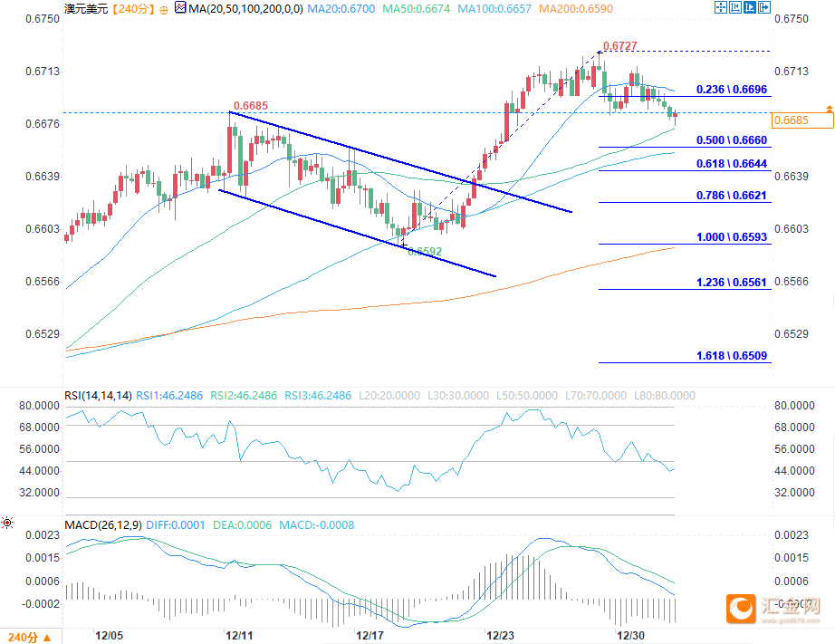The width and height of the screenshot is (835, 644).
Task: Select the 0.618 \ 0.6644 Fibonacci level
Action: [x=732, y=164]
